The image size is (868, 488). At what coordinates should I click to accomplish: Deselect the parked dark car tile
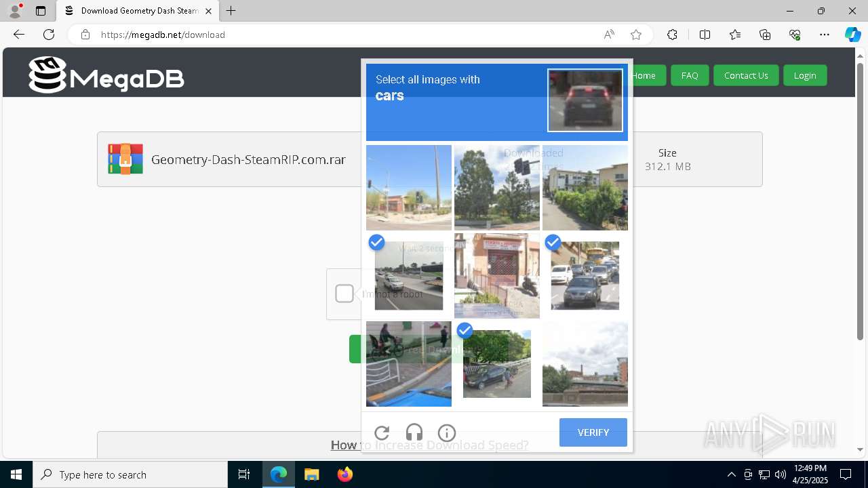pos(497,364)
